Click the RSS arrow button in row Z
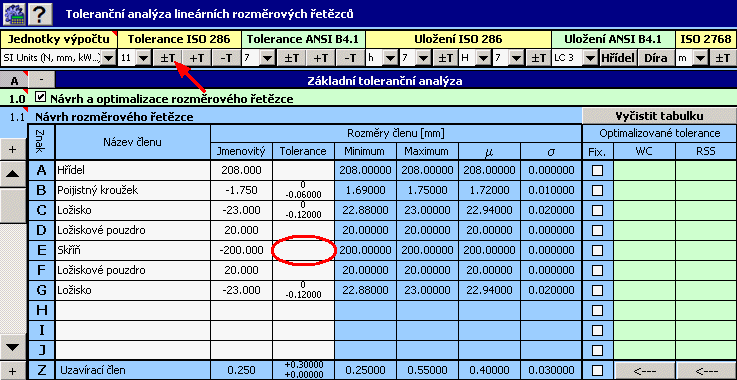The height and width of the screenshot is (380, 737). pos(706,371)
